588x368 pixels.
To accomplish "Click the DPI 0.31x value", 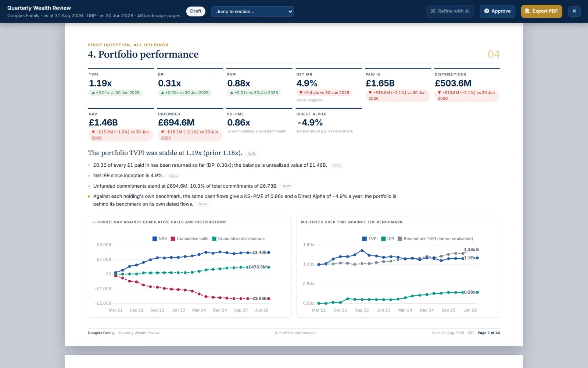I will click(x=169, y=84).
